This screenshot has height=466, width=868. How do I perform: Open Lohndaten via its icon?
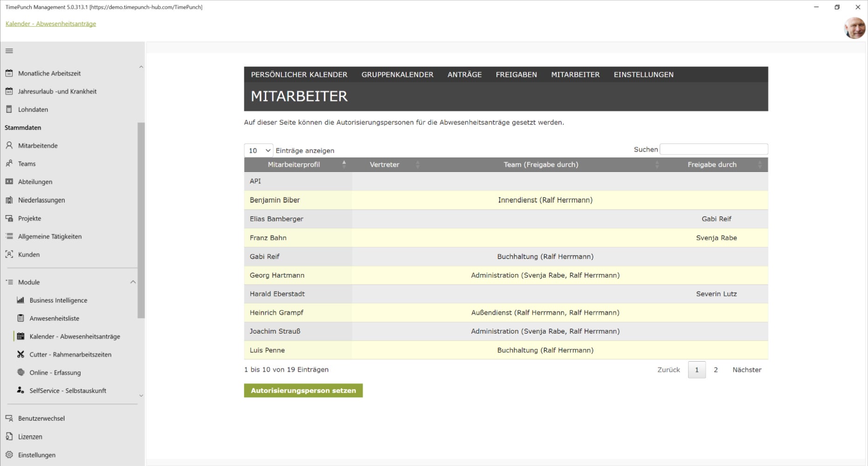pyautogui.click(x=9, y=110)
